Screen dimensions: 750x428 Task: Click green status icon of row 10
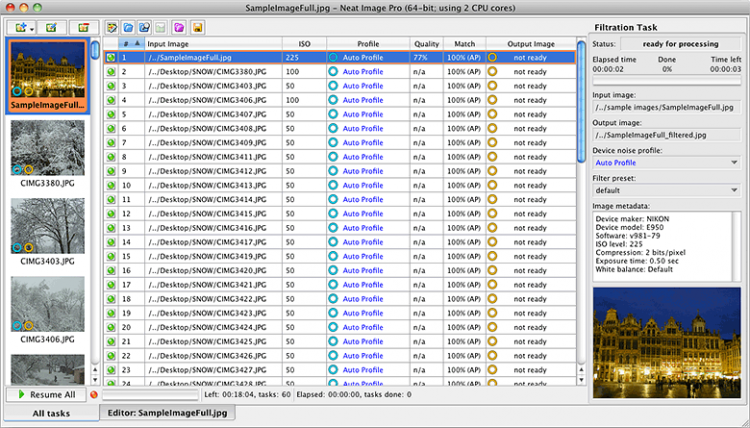pyautogui.click(x=111, y=185)
